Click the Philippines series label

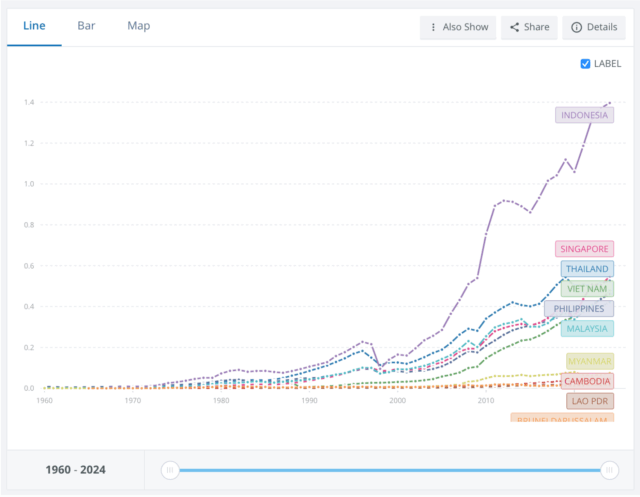click(x=579, y=309)
